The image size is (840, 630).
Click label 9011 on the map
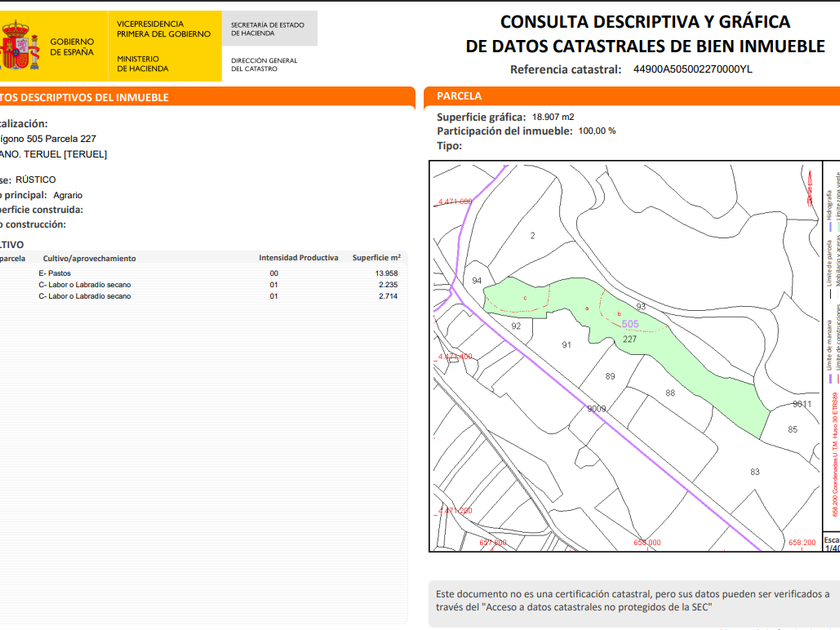(802, 404)
